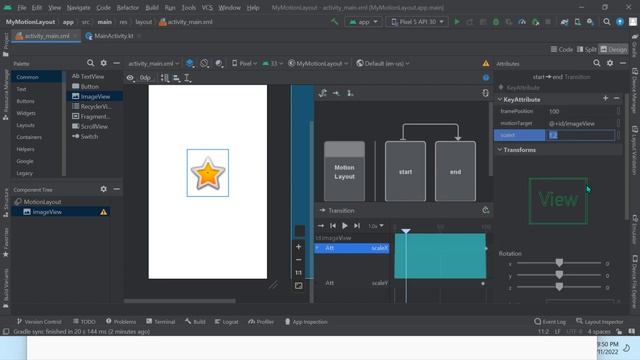Open Palette settings gear
Screen dimensions: 640x360
point(104,63)
